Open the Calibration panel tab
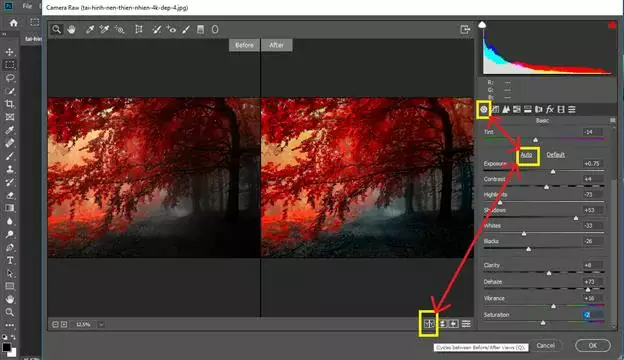 [x=561, y=109]
